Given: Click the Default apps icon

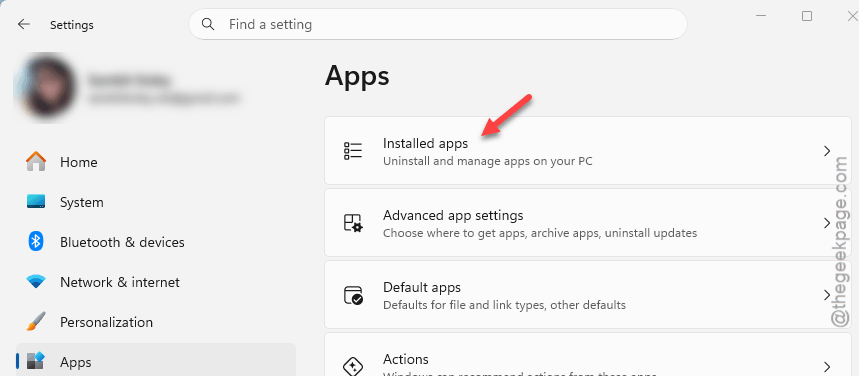Looking at the screenshot, I should point(353,295).
